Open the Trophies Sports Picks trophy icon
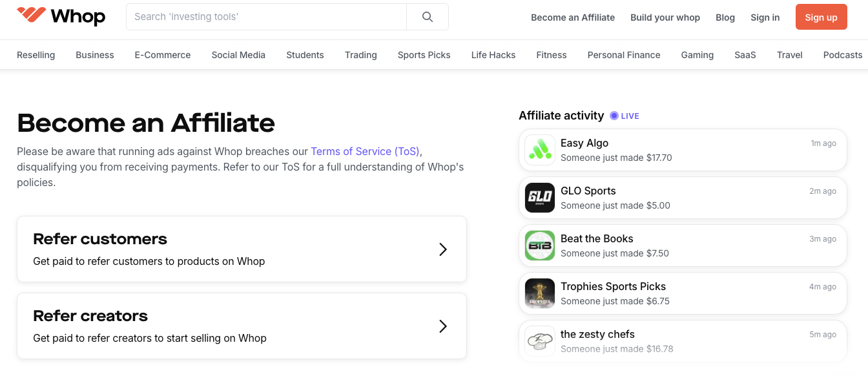 [539, 293]
